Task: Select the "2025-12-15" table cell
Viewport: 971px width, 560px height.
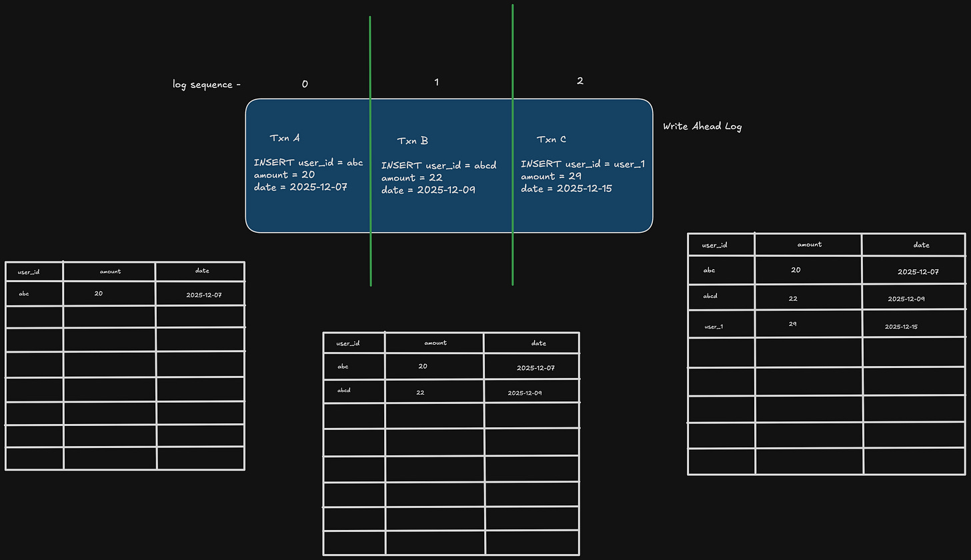Action: [901, 327]
